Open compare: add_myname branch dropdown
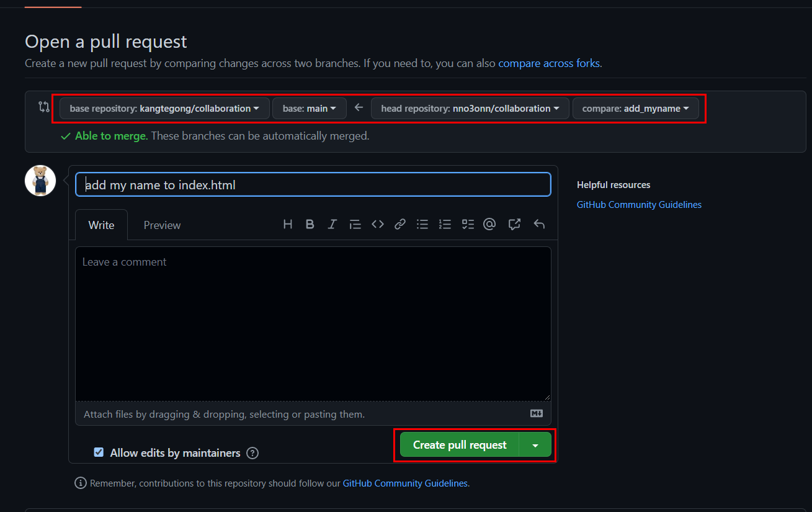812x512 pixels. coord(636,109)
